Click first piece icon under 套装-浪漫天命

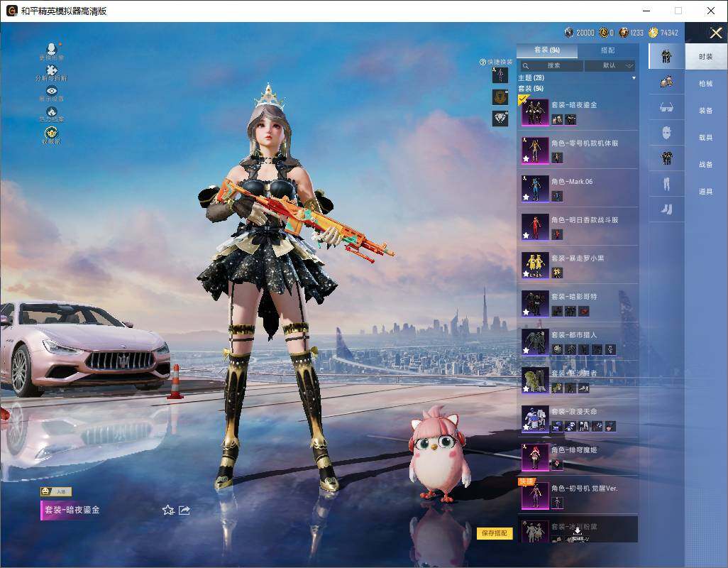[557, 426]
